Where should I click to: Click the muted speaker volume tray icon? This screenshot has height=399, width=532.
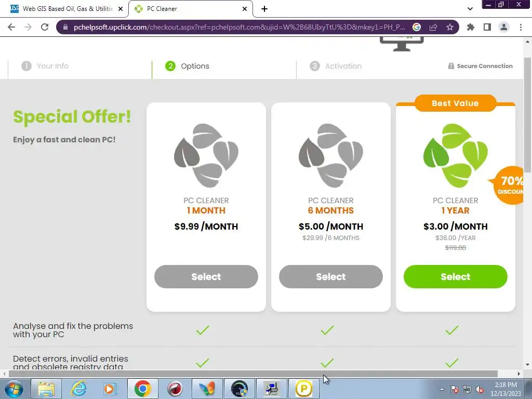coord(480,389)
